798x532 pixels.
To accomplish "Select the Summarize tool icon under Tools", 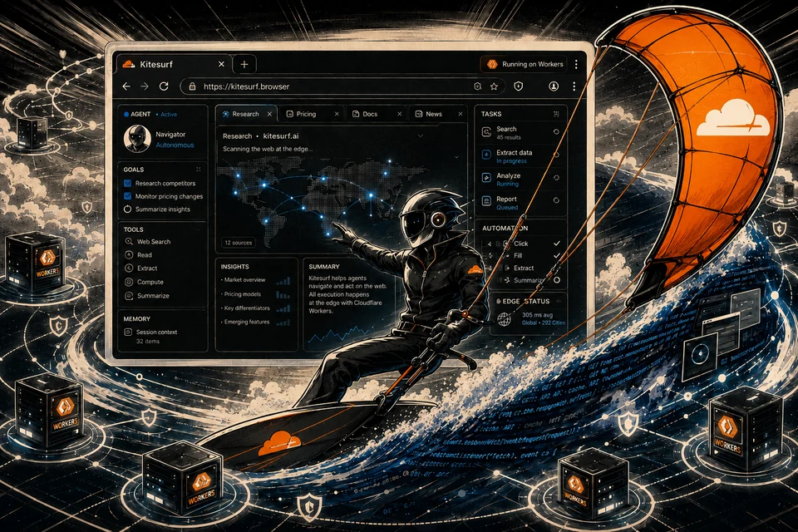I will click(x=129, y=295).
